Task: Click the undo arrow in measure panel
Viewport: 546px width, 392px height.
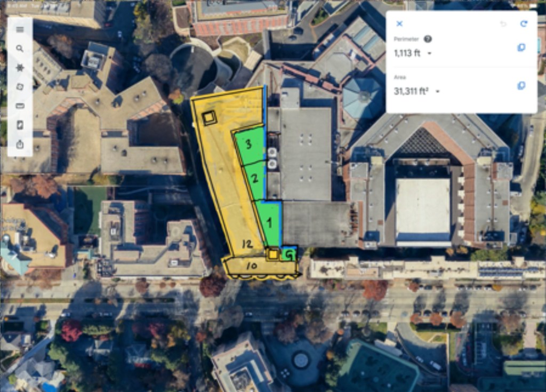Action: click(503, 23)
